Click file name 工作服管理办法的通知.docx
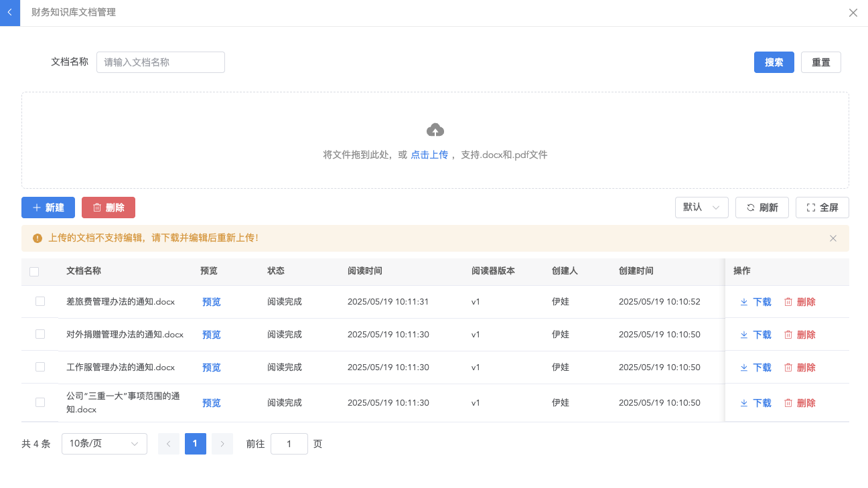Image resolution: width=868 pixels, height=488 pixels. pos(121,368)
